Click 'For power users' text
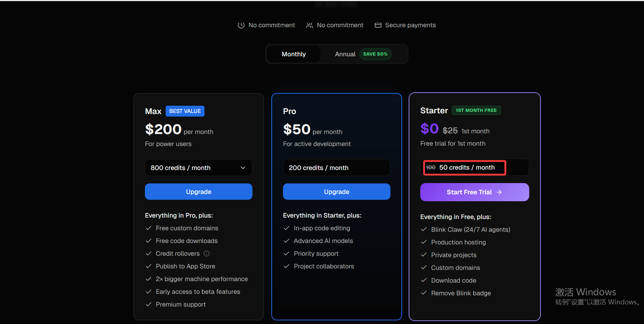 coord(168,144)
